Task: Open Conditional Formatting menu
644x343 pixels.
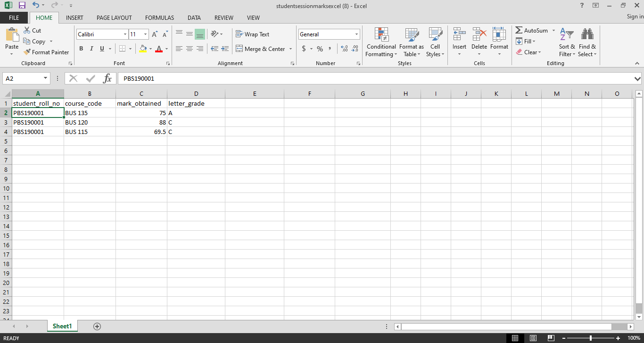Action: coord(381,42)
